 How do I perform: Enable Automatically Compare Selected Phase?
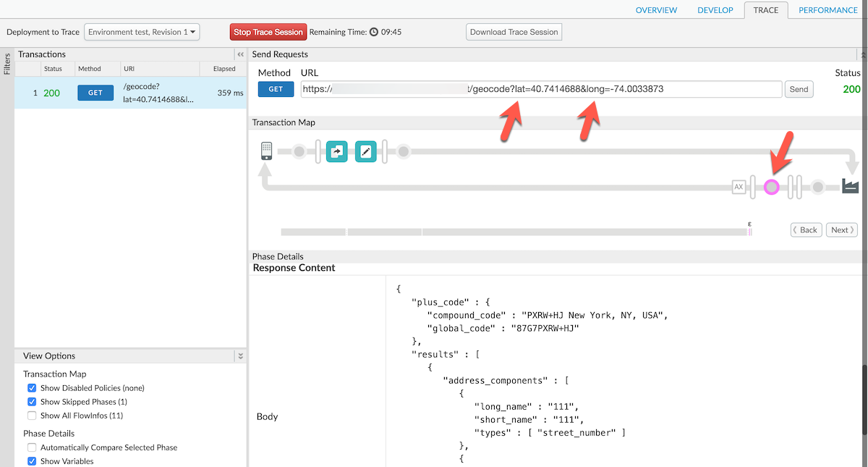(x=32, y=447)
